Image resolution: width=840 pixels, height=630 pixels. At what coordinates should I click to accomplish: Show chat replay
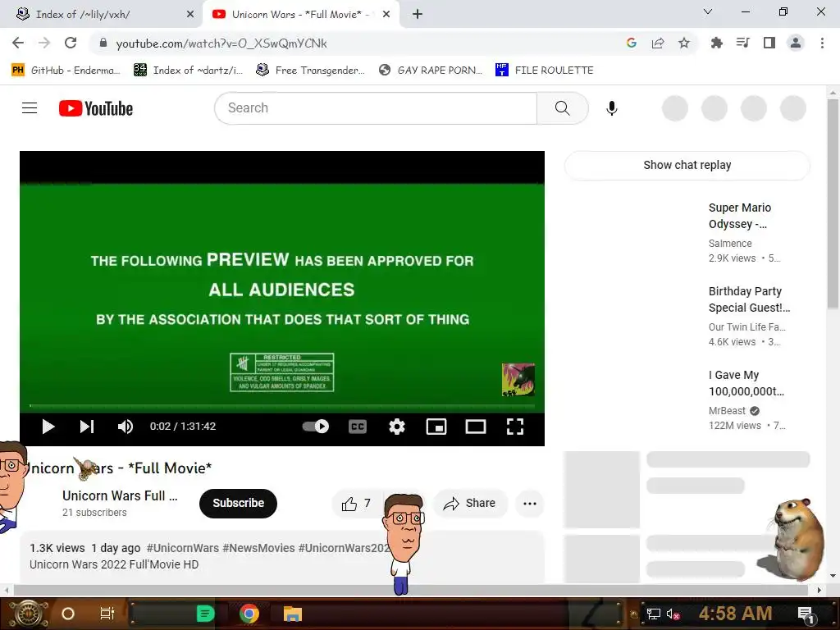tap(687, 165)
